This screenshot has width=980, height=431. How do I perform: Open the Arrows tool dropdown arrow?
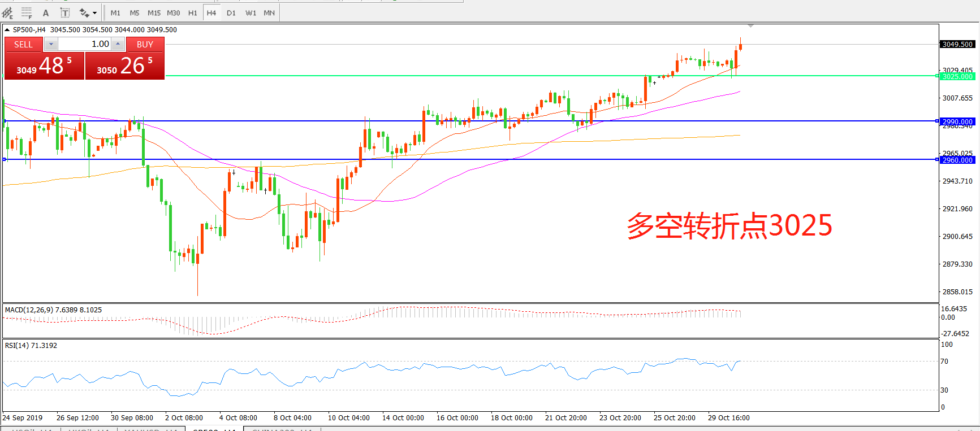point(94,12)
